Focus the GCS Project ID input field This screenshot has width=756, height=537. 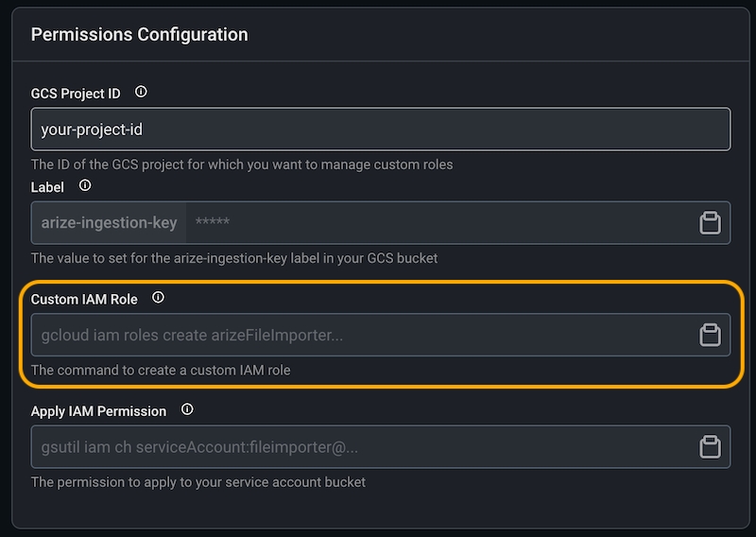click(380, 129)
